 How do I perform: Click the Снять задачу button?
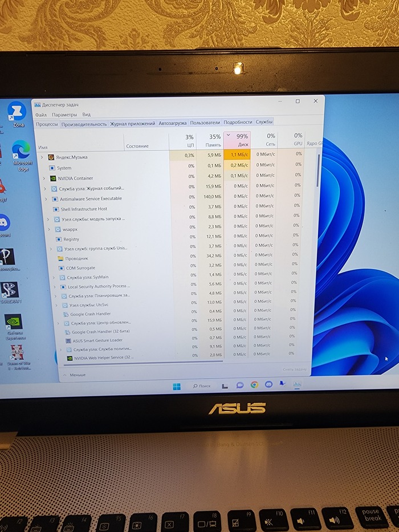pyautogui.click(x=295, y=369)
